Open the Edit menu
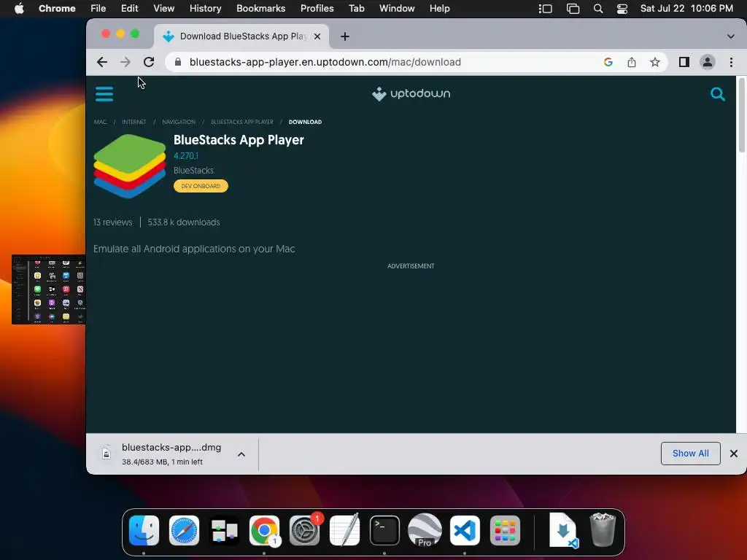 (129, 9)
